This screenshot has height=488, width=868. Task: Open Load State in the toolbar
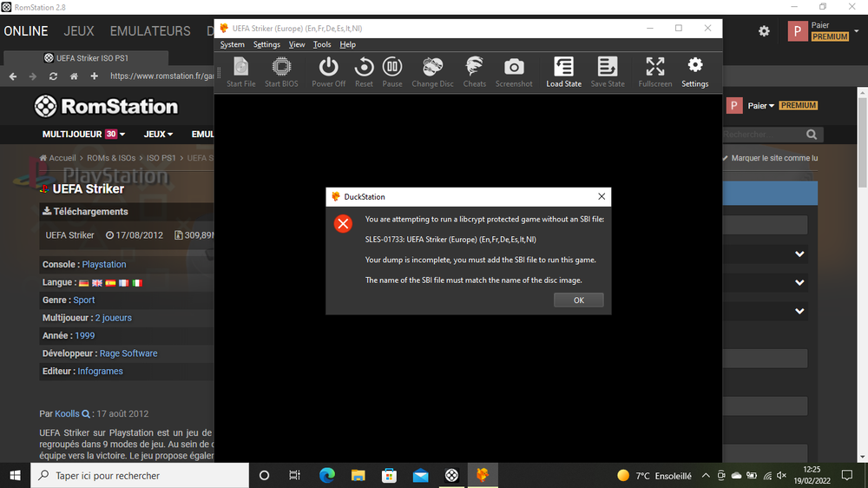click(563, 71)
